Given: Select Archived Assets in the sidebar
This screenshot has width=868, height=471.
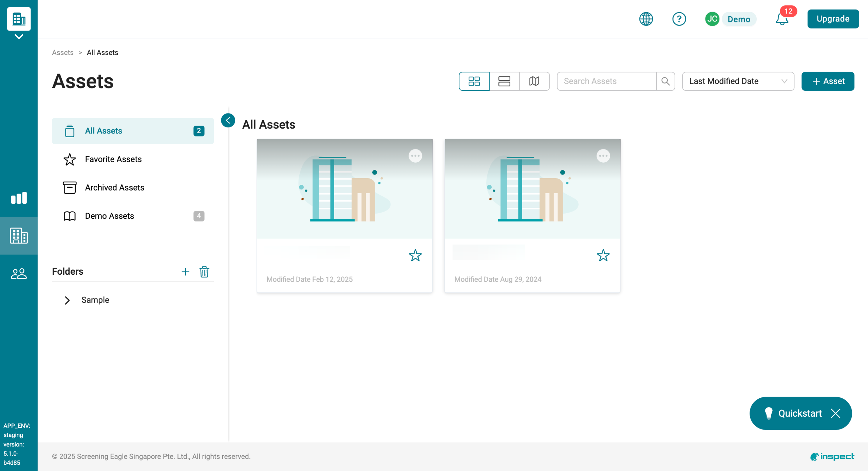Looking at the screenshot, I should click(114, 187).
